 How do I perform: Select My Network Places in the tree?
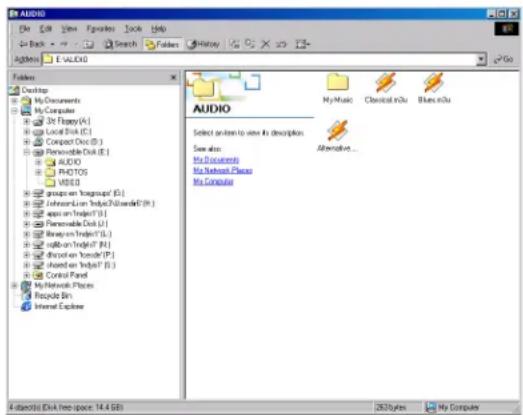[x=64, y=286]
